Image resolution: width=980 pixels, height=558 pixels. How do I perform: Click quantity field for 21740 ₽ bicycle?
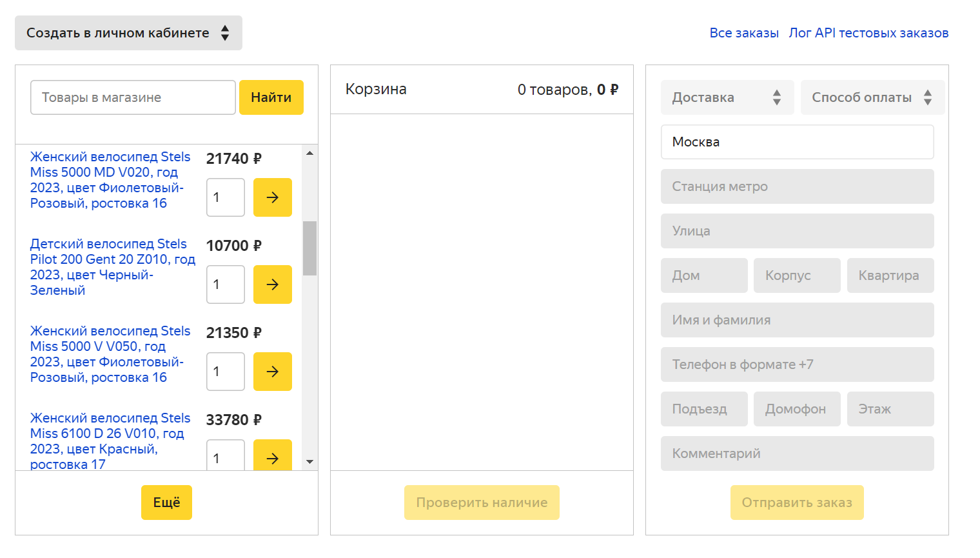tap(225, 197)
